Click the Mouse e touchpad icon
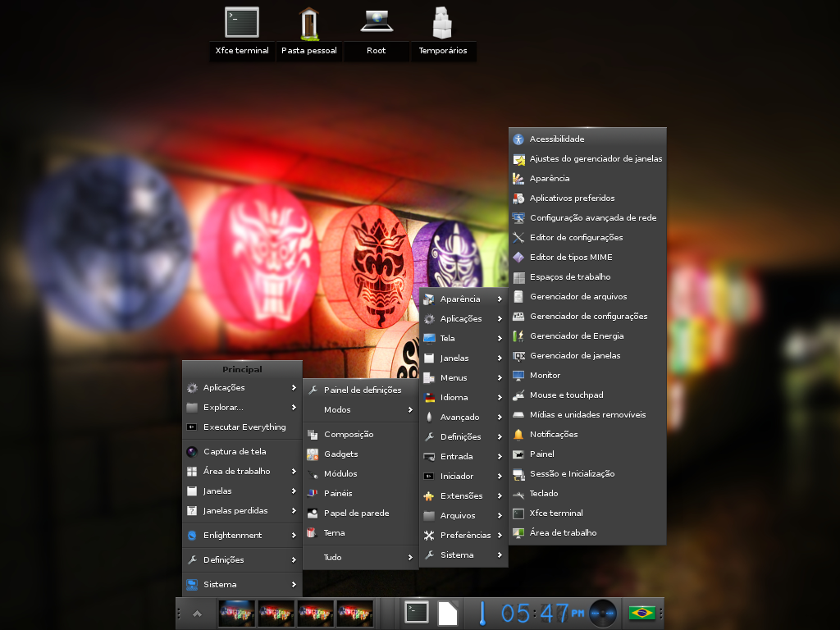This screenshot has height=630, width=840. [x=518, y=395]
